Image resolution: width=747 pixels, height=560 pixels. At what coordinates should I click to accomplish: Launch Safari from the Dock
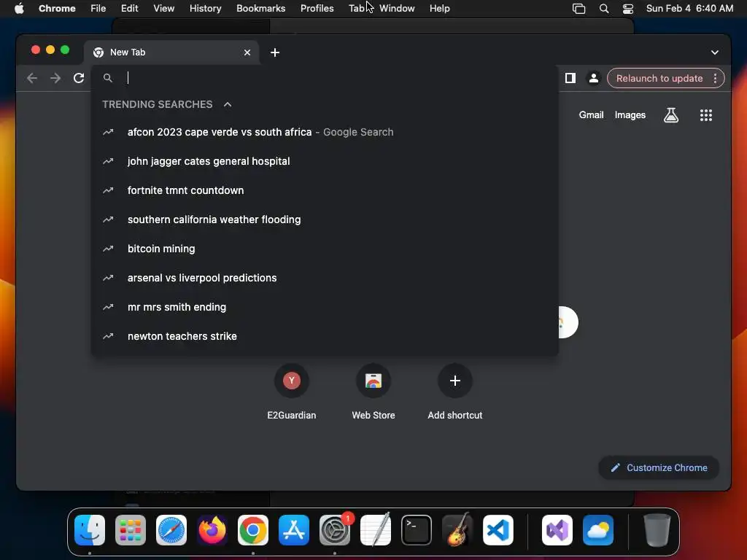coord(171,530)
